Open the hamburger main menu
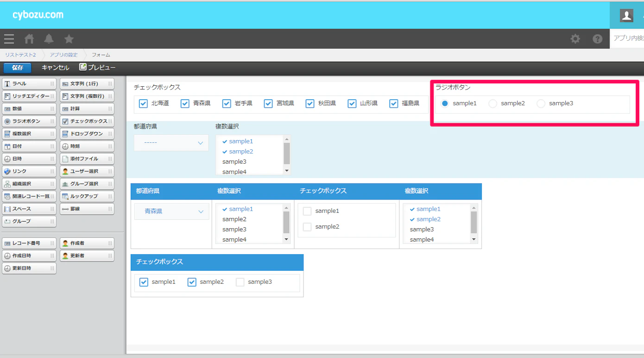Viewport: 644px width, 358px height. coord(9,39)
